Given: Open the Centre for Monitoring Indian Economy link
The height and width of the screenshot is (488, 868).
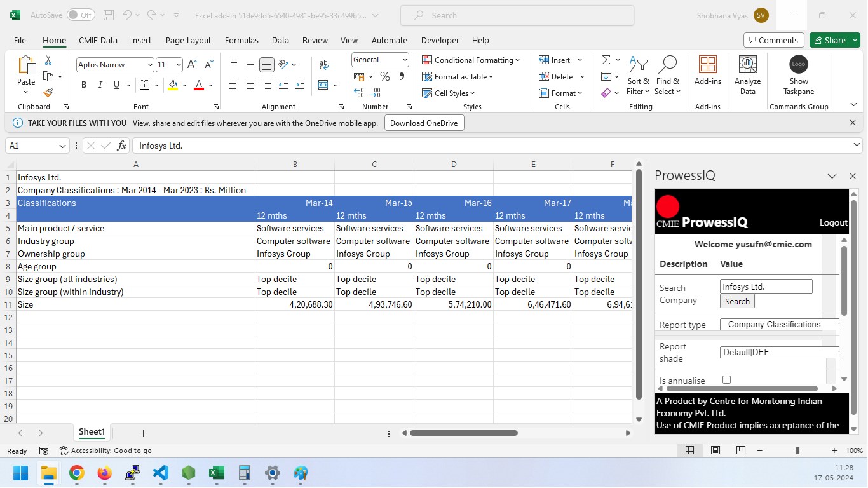Looking at the screenshot, I should point(739,407).
